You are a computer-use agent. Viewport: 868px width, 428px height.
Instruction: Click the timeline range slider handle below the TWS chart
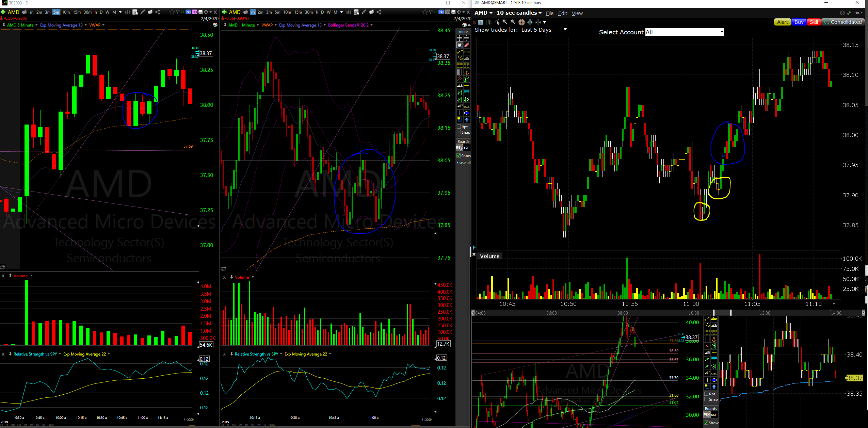[x=722, y=312]
